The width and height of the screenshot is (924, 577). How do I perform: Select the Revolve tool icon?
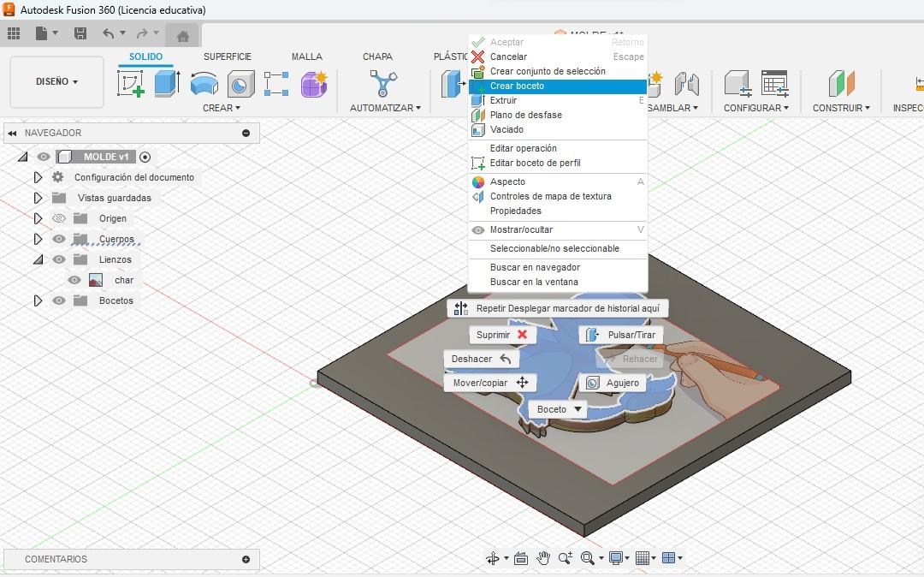coord(204,84)
